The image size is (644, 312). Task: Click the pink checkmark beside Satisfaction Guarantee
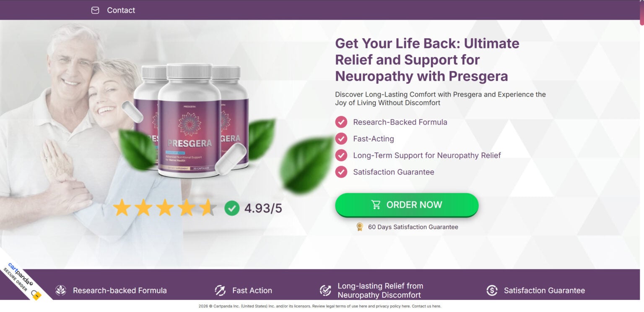[341, 172]
